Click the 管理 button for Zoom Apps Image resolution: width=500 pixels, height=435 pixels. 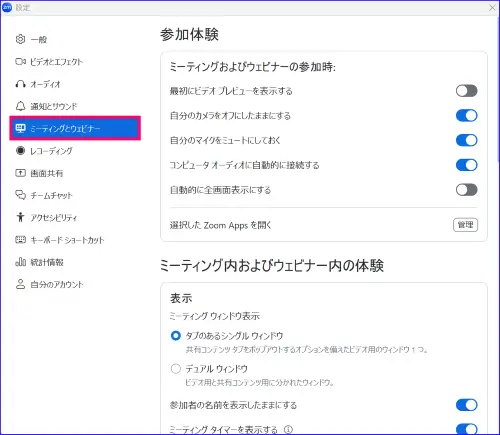click(465, 225)
